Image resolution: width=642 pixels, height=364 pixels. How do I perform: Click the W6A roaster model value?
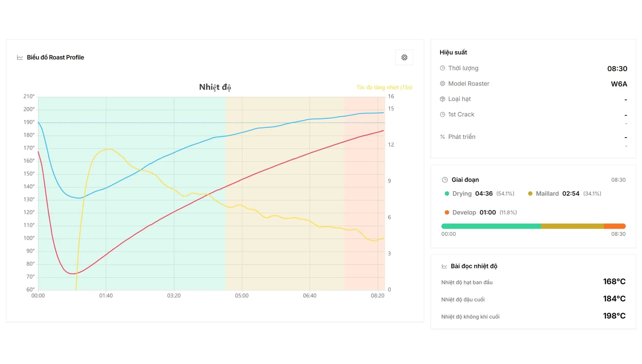pos(619,84)
